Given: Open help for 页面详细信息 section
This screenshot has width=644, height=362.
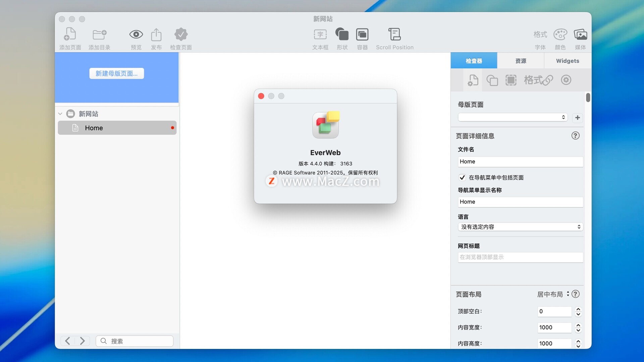Looking at the screenshot, I should point(575,136).
